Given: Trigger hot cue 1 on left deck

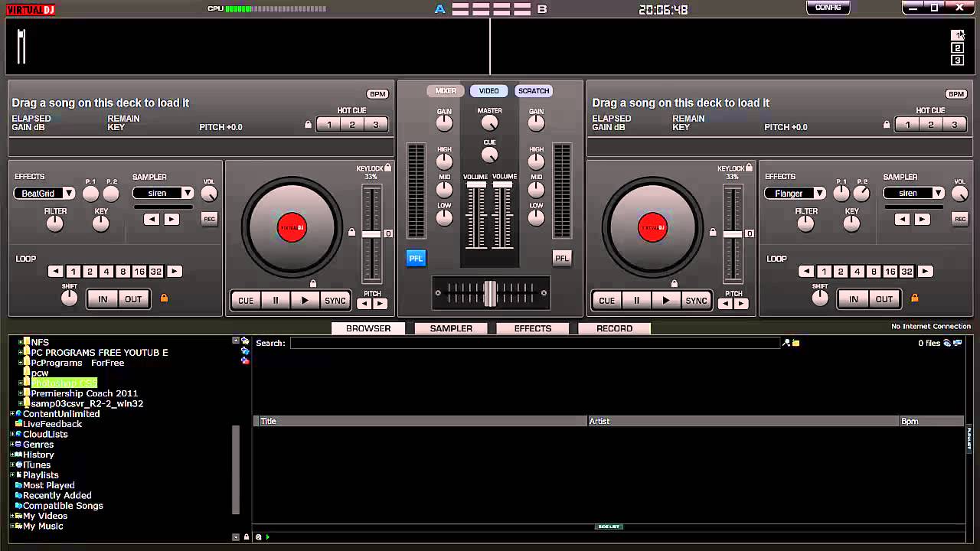Looking at the screenshot, I should [329, 125].
